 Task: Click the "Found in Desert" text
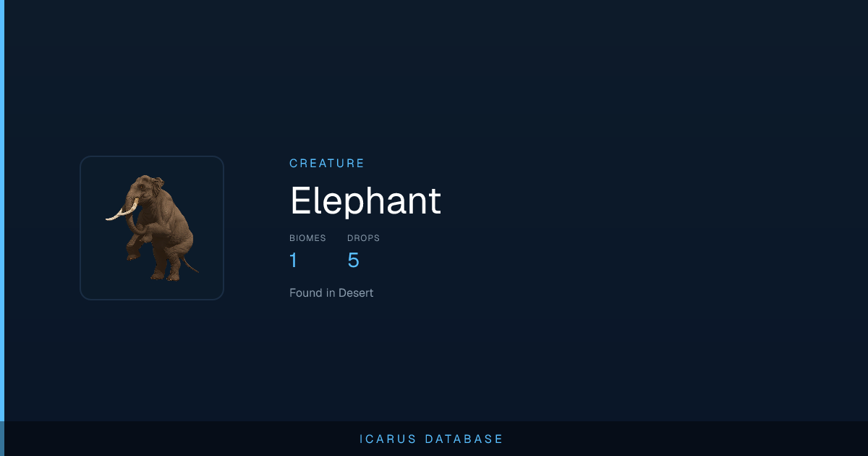331,293
